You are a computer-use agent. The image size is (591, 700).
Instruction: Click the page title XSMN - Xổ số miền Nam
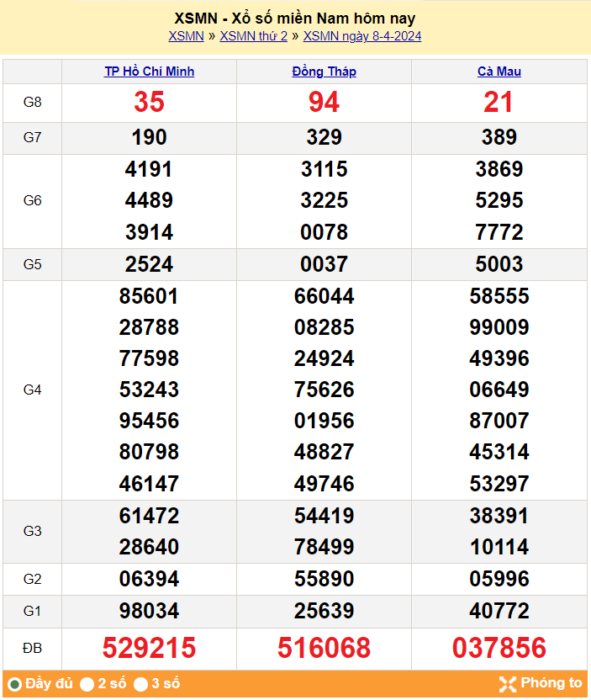pos(295,18)
